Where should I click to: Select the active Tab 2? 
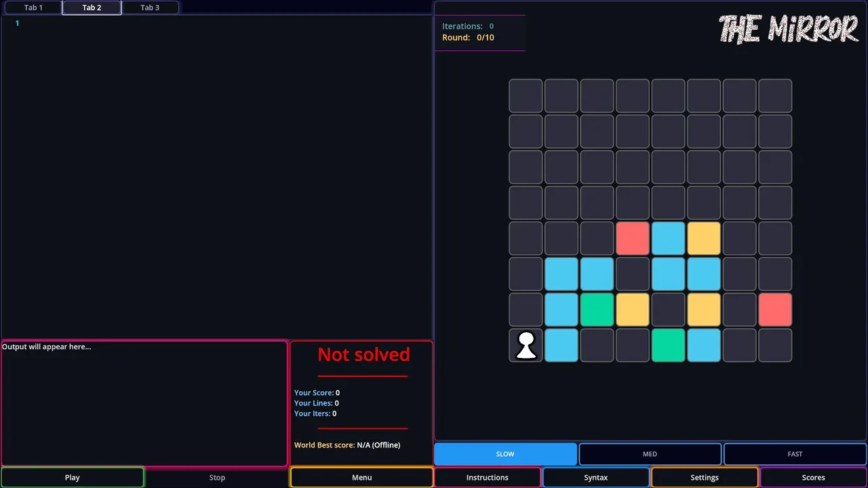click(x=92, y=7)
